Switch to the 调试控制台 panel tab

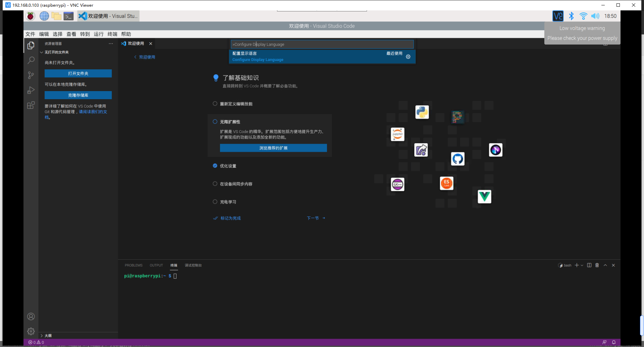pos(193,265)
